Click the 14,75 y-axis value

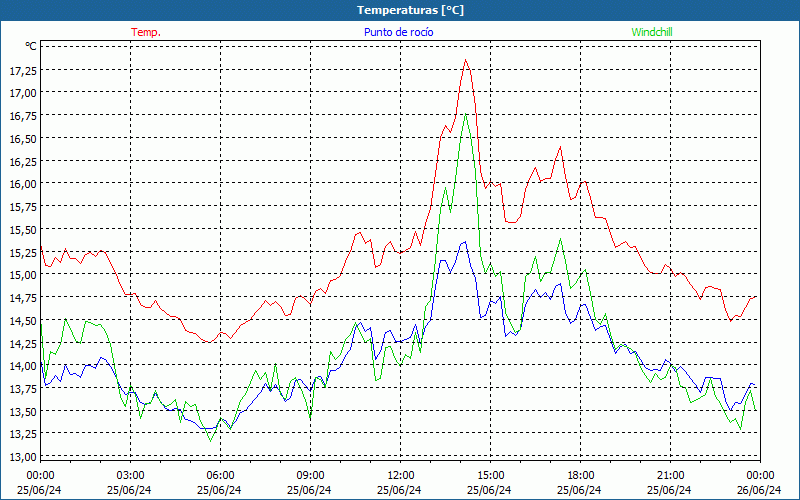[23, 298]
